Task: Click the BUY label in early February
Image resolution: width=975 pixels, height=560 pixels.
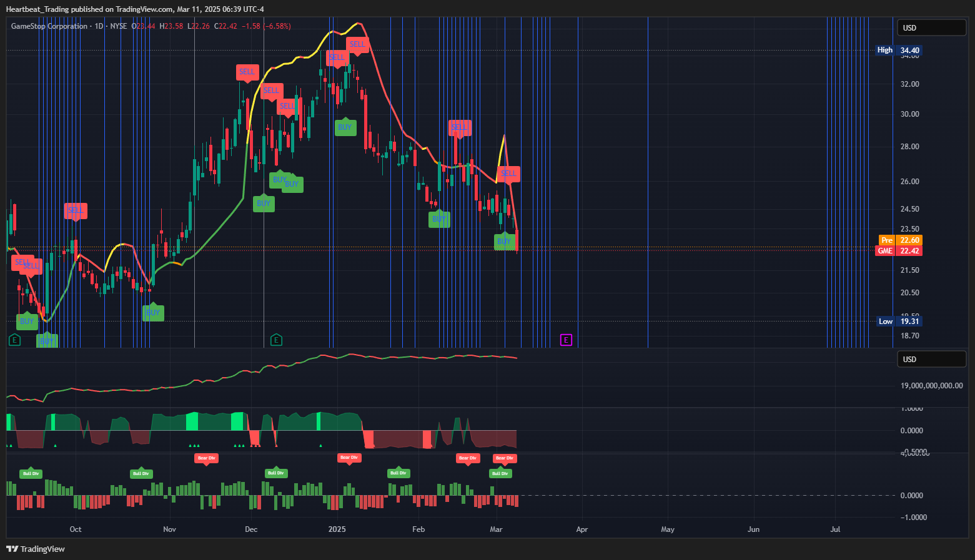Action: 439,219
